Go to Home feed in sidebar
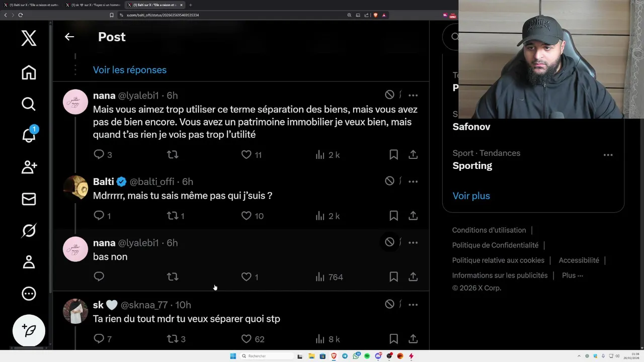 (x=29, y=72)
